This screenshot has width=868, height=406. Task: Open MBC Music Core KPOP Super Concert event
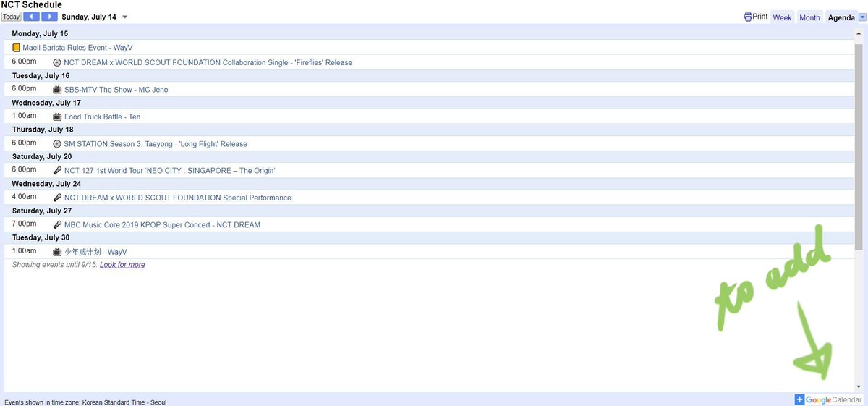pyautogui.click(x=162, y=225)
